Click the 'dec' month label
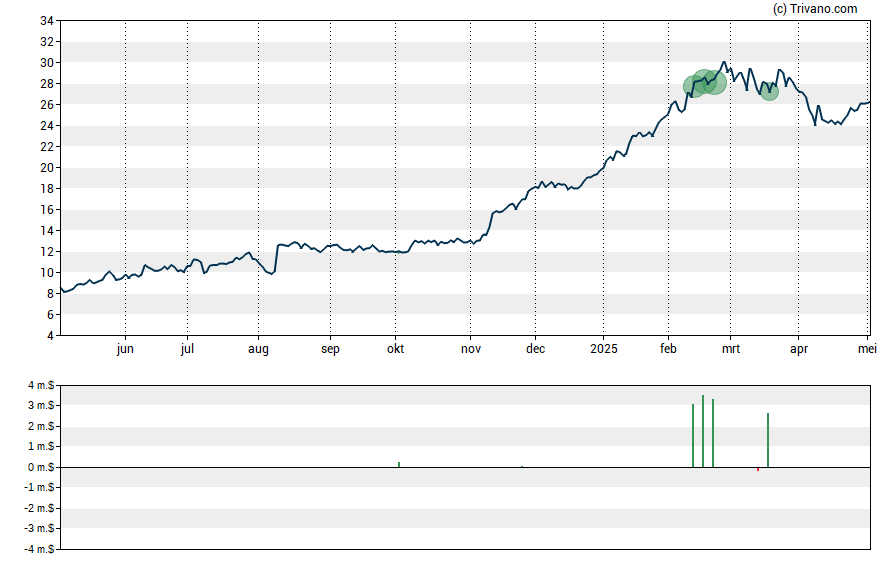The width and height of the screenshot is (888, 565). (535, 349)
